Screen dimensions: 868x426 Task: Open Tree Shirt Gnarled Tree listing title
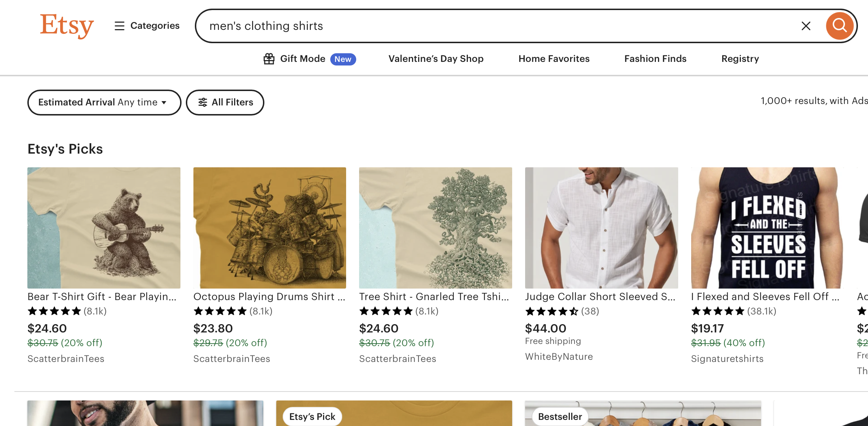tap(434, 296)
